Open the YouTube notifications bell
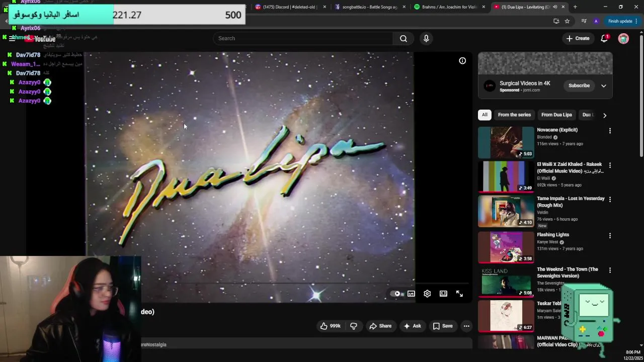The image size is (644, 362). 604,38
